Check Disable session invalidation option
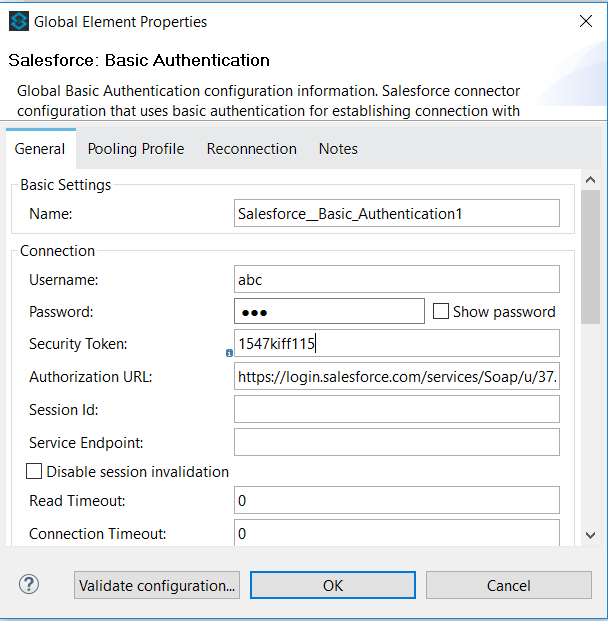 click(35, 471)
